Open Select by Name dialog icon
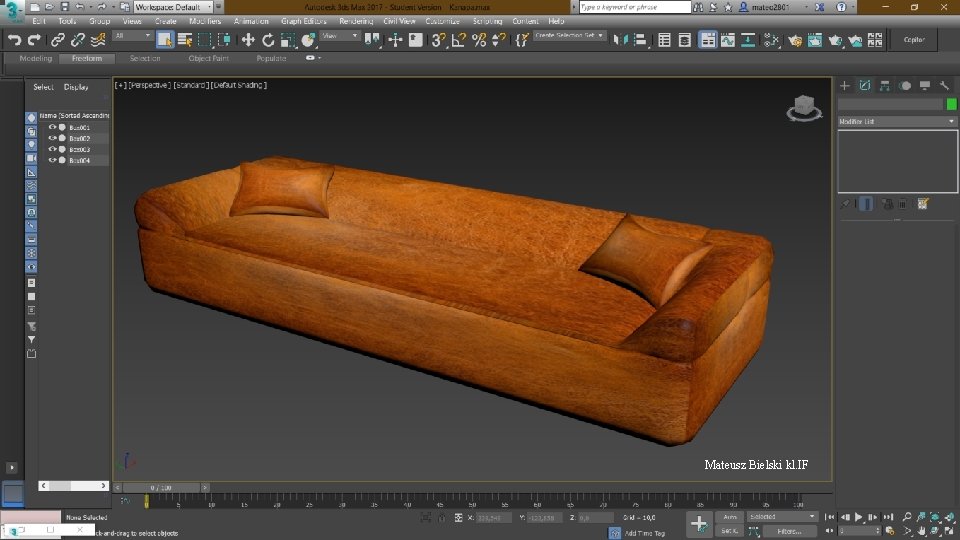The height and width of the screenshot is (540, 960). pos(185,40)
